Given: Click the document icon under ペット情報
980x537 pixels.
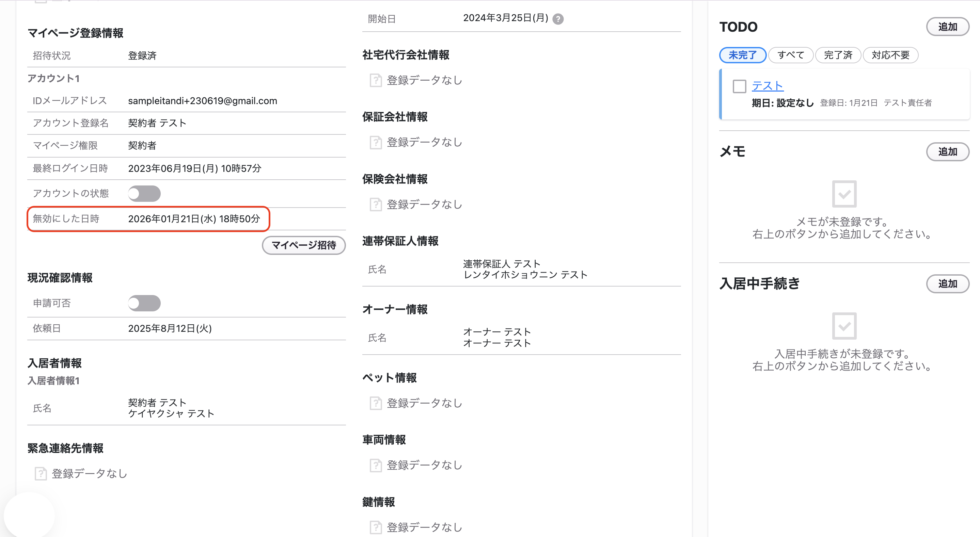Looking at the screenshot, I should [376, 403].
